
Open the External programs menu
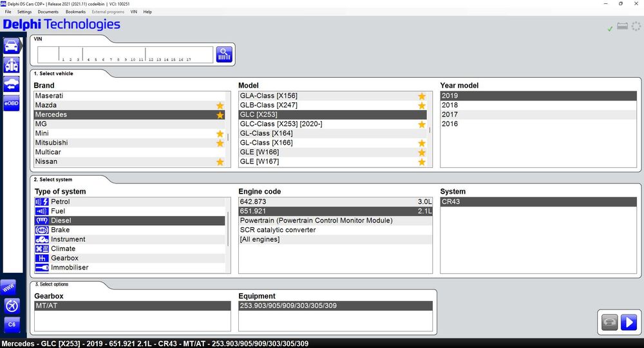point(108,12)
